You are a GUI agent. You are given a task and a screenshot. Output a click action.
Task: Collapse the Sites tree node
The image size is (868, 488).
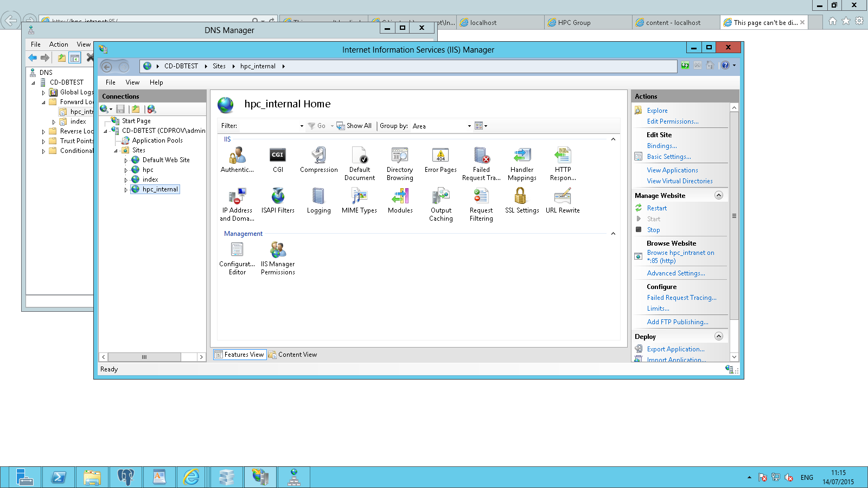click(x=116, y=151)
